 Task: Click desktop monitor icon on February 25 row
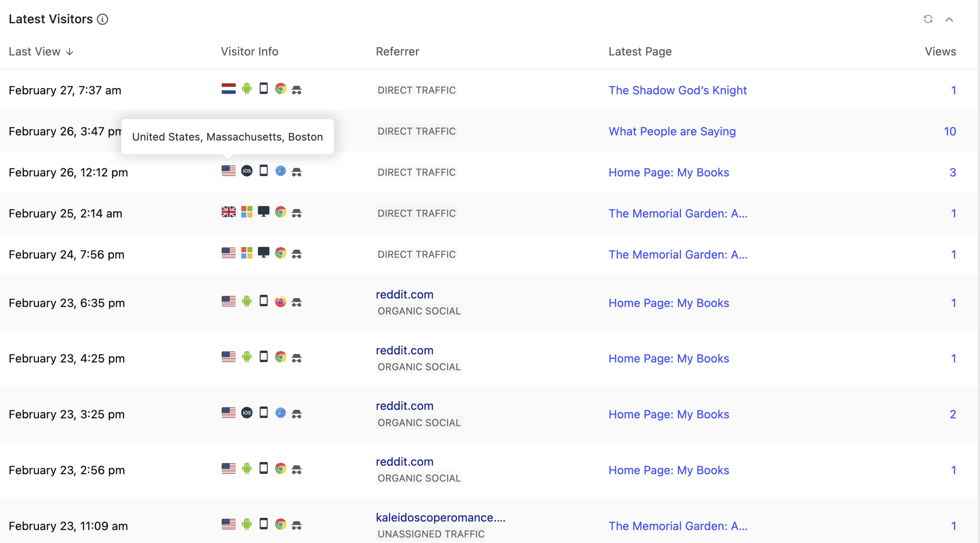point(263,212)
